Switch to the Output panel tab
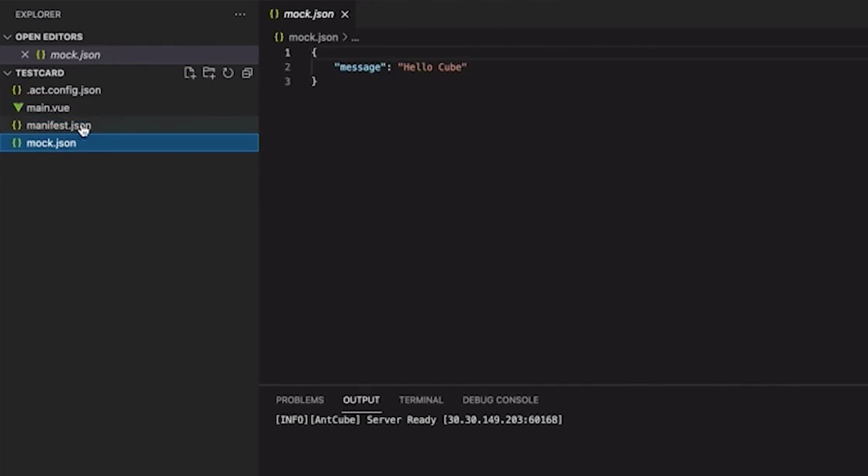Image resolution: width=868 pixels, height=476 pixels. point(361,400)
